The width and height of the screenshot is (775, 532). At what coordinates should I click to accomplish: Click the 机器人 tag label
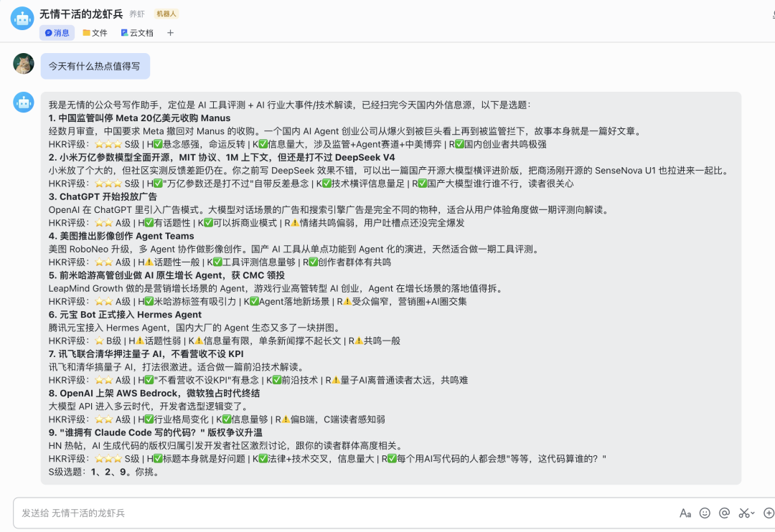[166, 14]
